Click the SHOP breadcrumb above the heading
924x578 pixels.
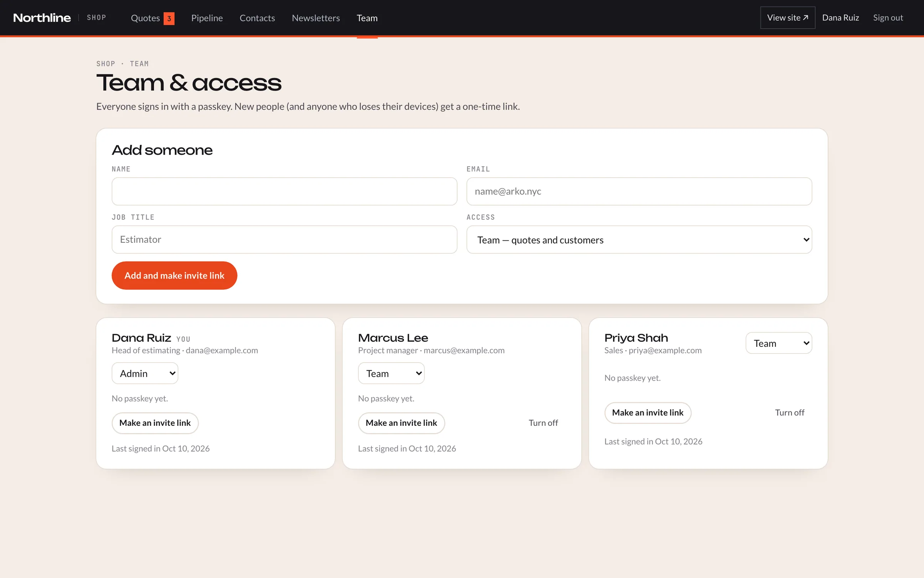(106, 64)
